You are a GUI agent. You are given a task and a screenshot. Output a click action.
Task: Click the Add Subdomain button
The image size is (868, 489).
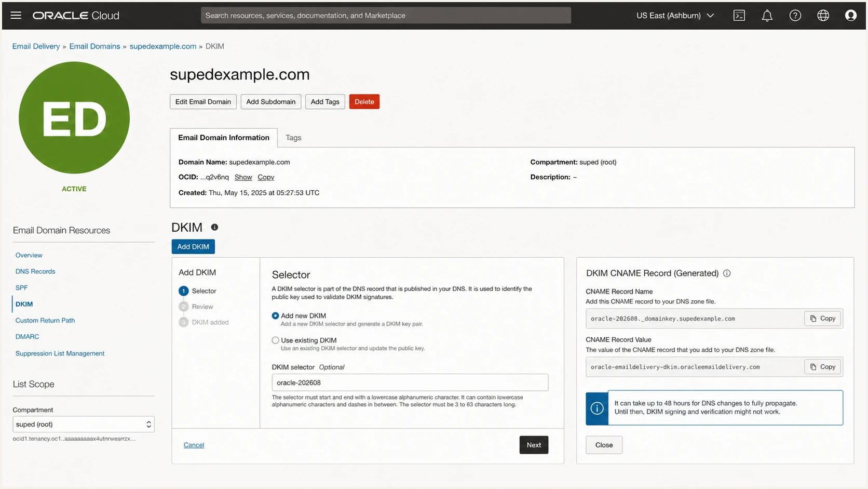(271, 102)
